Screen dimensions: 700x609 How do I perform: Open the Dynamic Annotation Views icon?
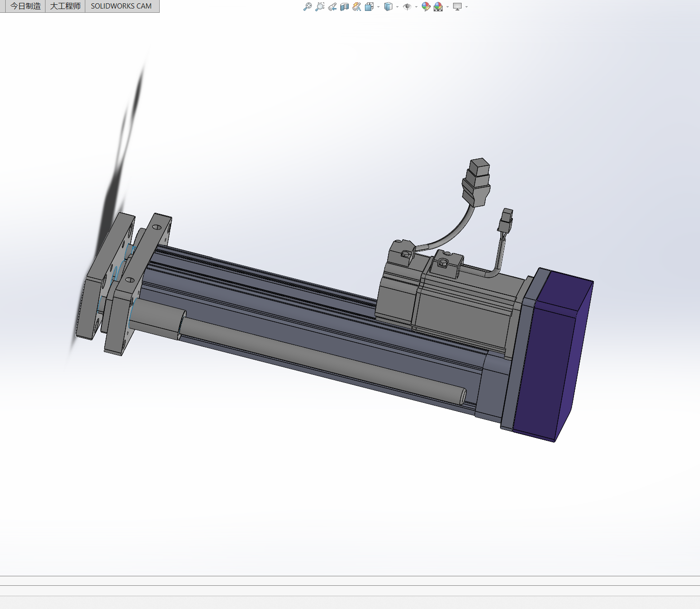click(357, 7)
